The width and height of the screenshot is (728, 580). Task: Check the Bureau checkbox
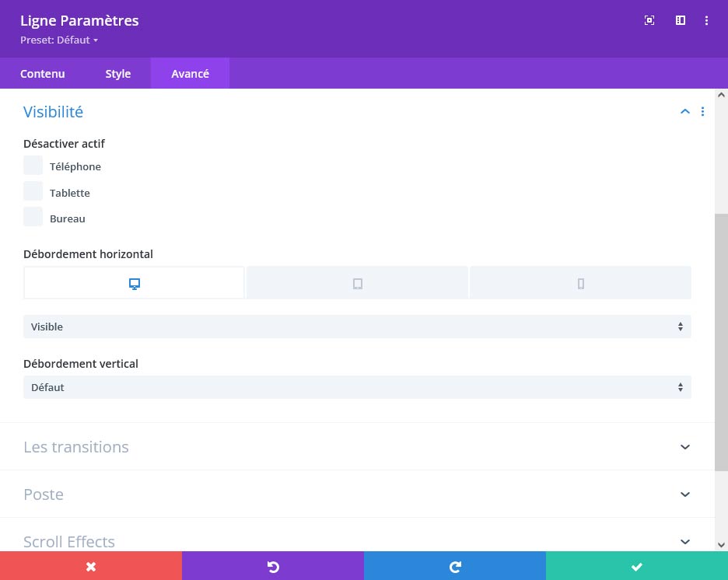pos(33,217)
